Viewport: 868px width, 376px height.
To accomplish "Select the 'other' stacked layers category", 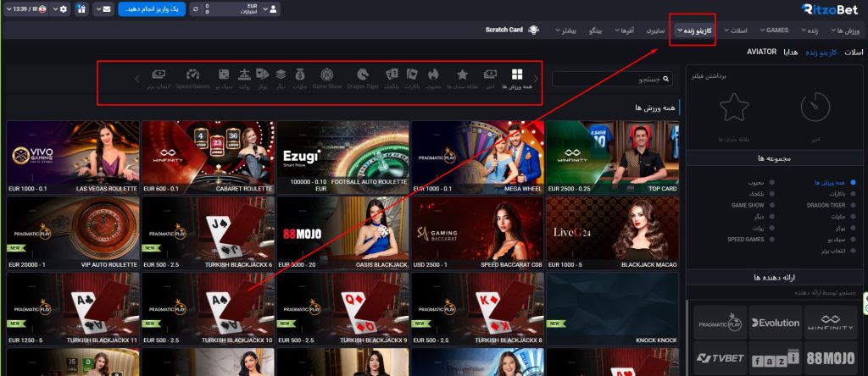I will (281, 75).
